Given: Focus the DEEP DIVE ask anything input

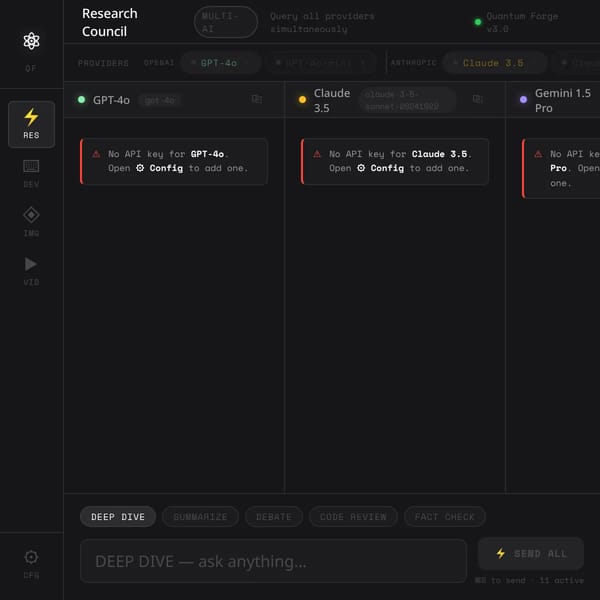Looking at the screenshot, I should click(x=274, y=561).
